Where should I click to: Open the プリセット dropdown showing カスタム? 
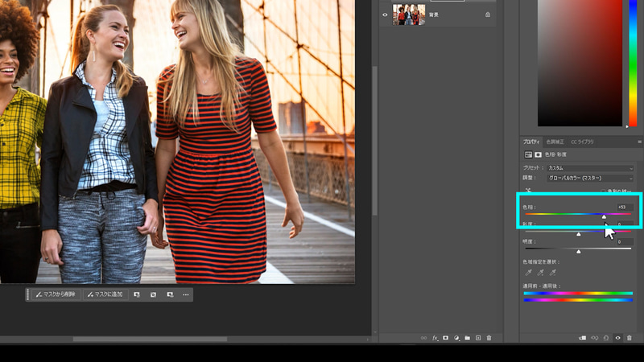(x=590, y=168)
